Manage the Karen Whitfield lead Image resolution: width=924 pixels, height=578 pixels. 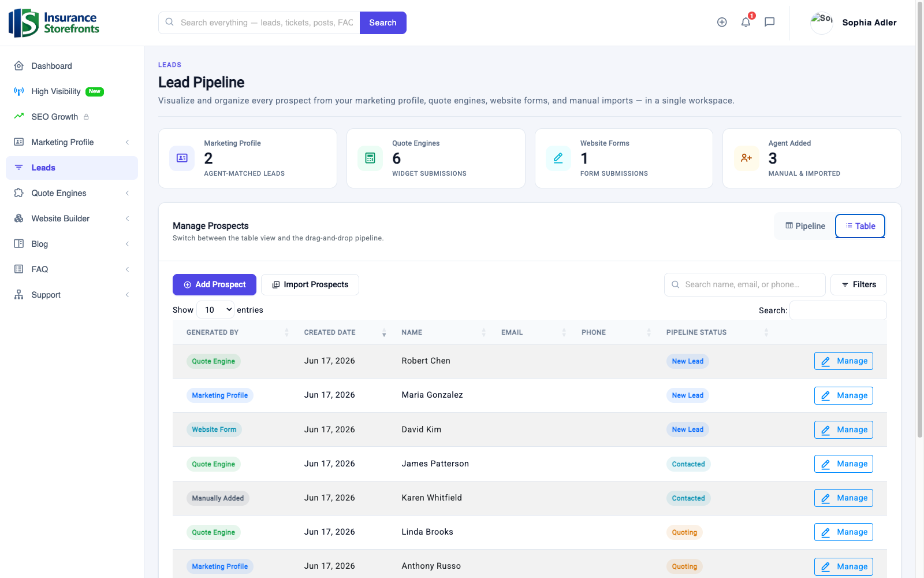click(x=843, y=498)
